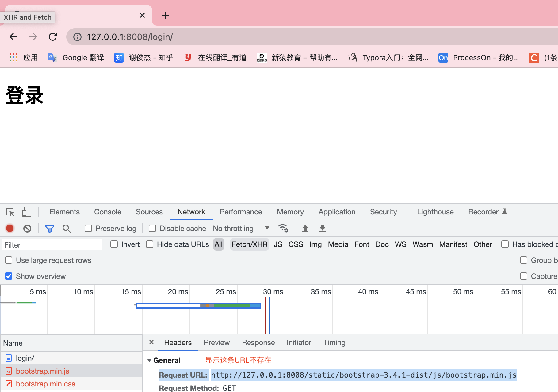Close the request details pane
Viewport: 558px width, 392px height.
[151, 342]
